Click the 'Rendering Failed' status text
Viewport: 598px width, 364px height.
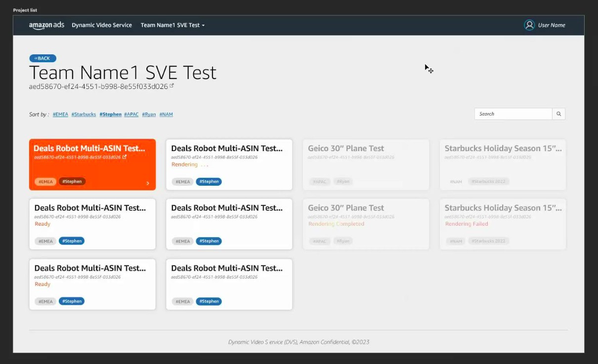467,224
